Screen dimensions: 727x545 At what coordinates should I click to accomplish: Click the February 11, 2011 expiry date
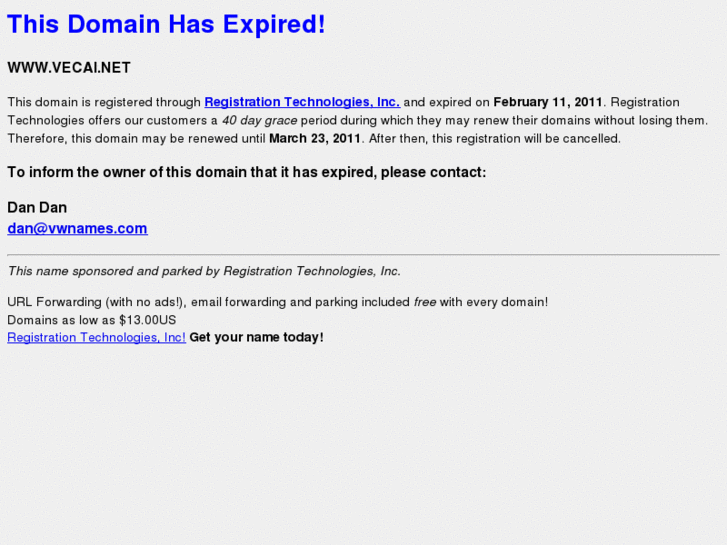[x=548, y=102]
